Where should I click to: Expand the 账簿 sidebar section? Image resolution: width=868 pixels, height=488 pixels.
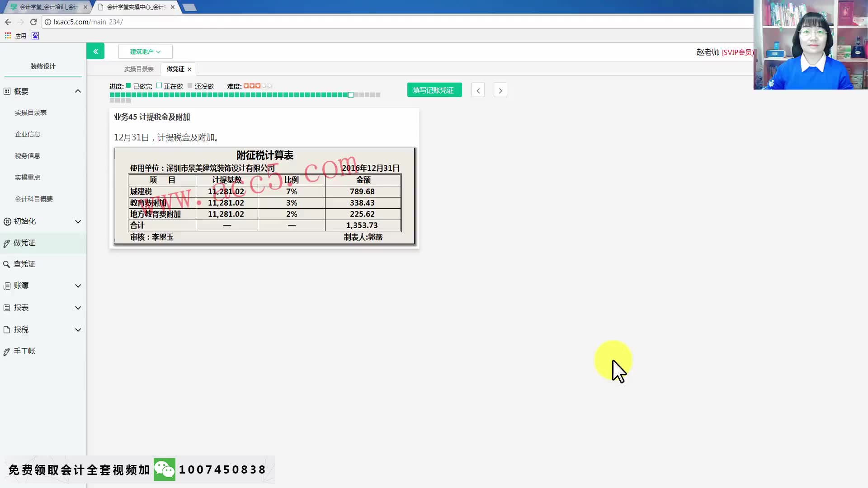point(78,286)
